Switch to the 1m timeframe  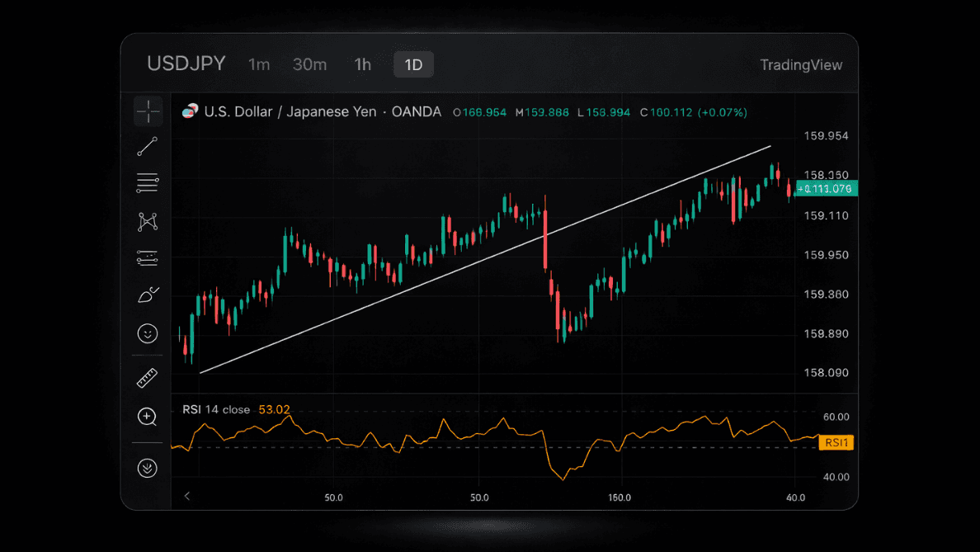click(x=259, y=64)
